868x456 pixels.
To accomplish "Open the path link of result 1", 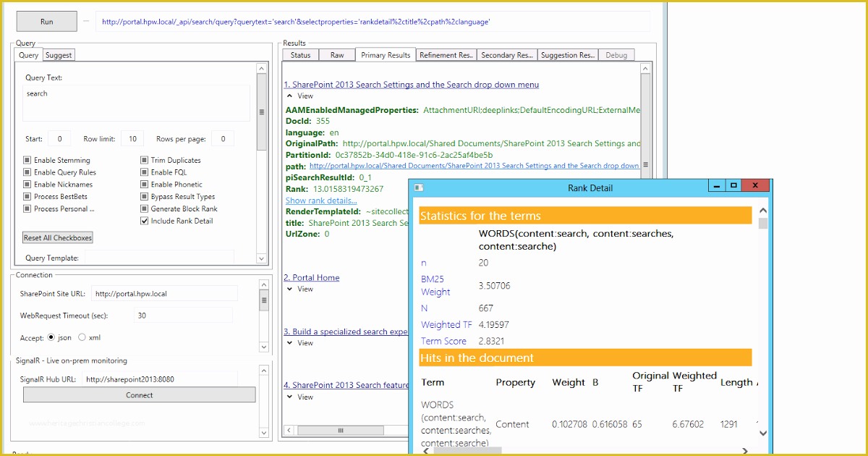I will pyautogui.click(x=474, y=166).
